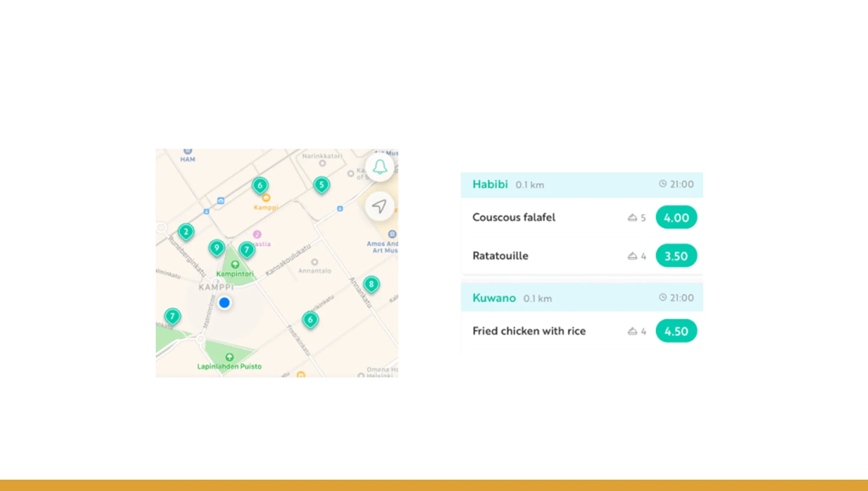This screenshot has height=491, width=868.
Task: Select the map pin numbered 5
Action: [321, 185]
